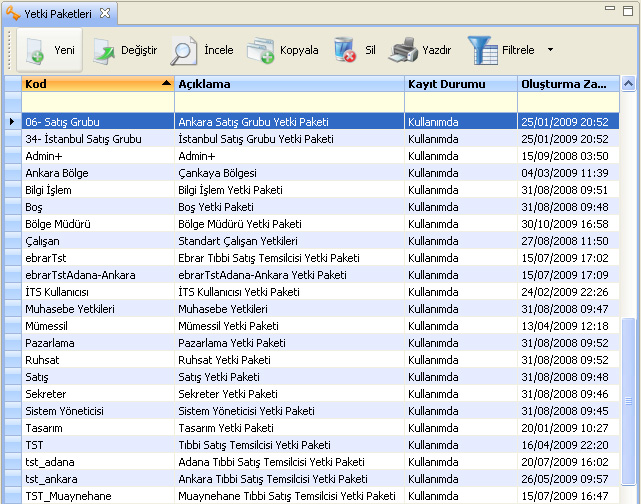This screenshot has height=504, width=641.
Task: Click the Kayıt Durumu filter input field
Action: point(461,102)
